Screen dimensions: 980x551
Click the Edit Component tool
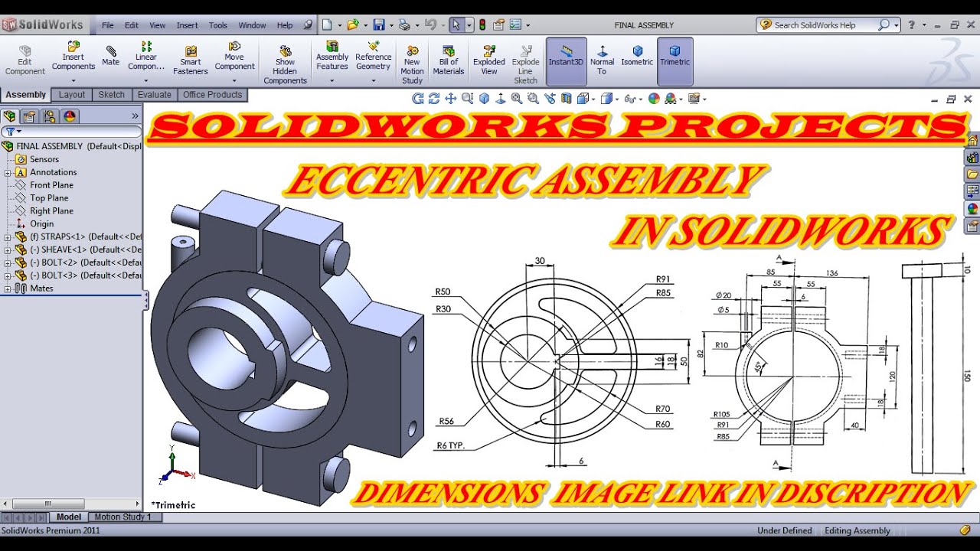coord(25,60)
